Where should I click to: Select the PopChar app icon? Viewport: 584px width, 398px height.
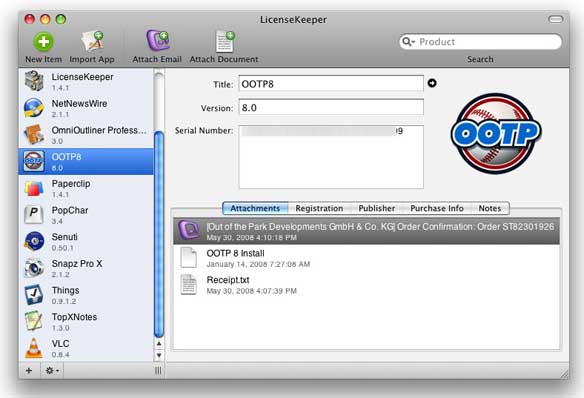(x=34, y=214)
